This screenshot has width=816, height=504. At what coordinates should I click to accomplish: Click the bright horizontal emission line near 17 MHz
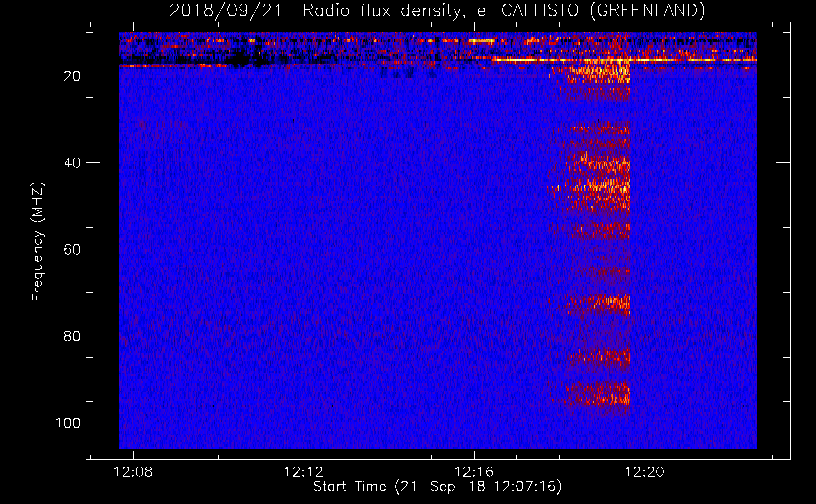(x=624, y=60)
